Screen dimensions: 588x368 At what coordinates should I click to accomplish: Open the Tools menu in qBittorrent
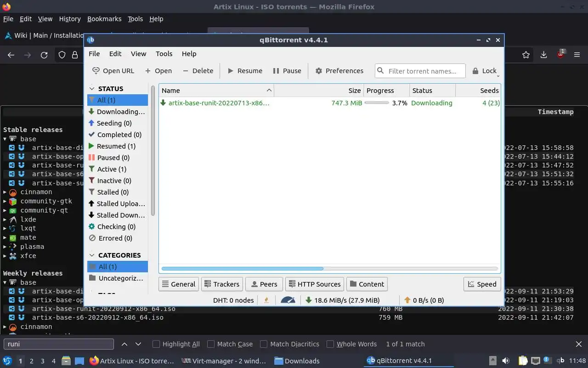click(164, 54)
